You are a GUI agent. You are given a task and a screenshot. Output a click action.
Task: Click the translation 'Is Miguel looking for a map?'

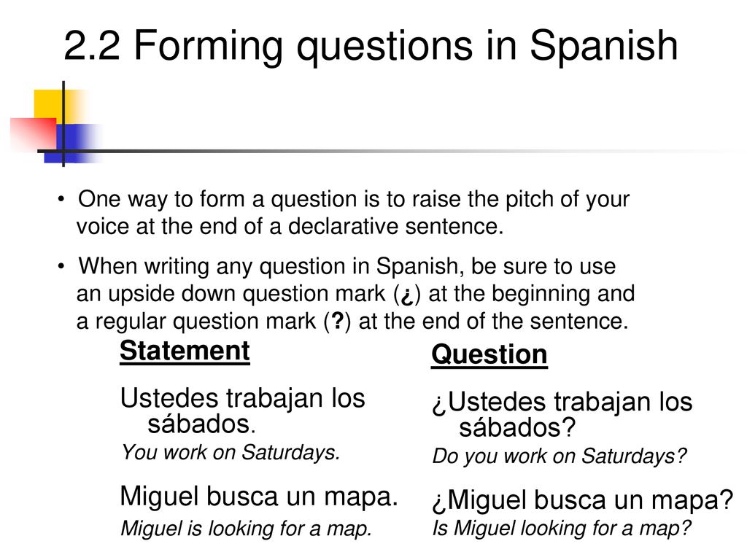coord(561,529)
